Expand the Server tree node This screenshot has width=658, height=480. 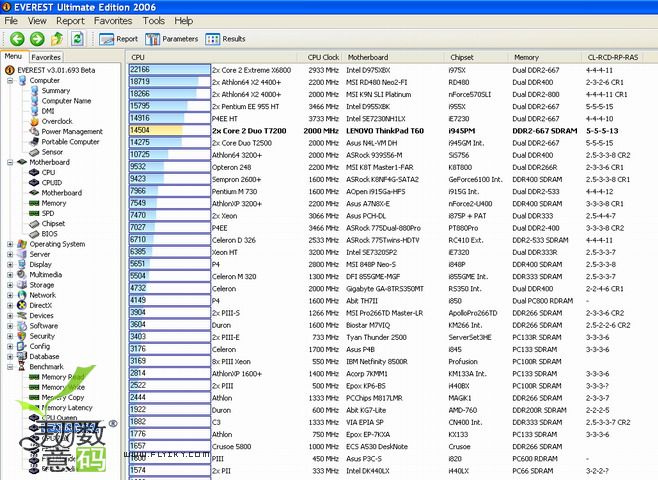[10, 254]
